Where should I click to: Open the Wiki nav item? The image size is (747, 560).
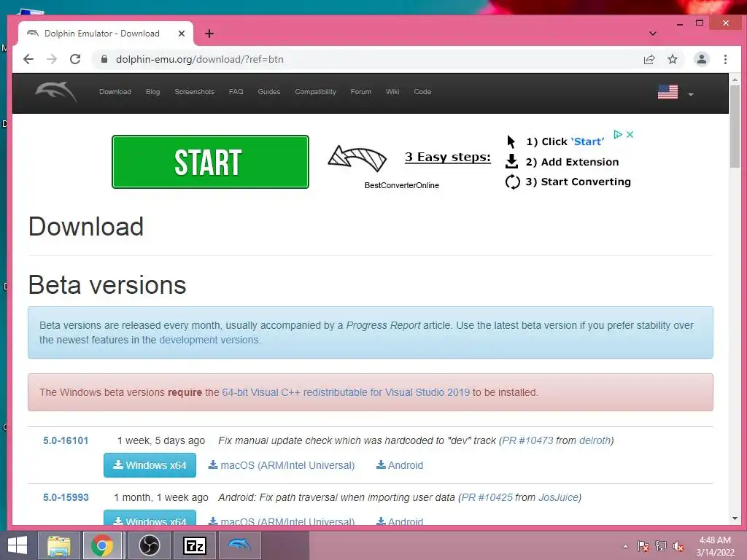pyautogui.click(x=392, y=92)
